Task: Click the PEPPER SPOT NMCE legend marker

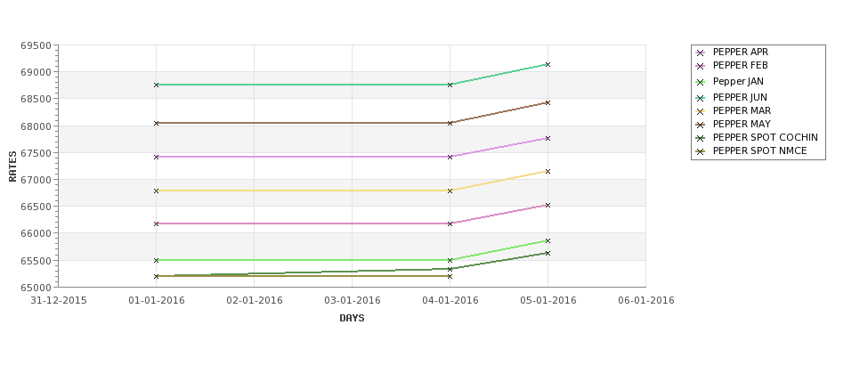Action: pos(700,151)
